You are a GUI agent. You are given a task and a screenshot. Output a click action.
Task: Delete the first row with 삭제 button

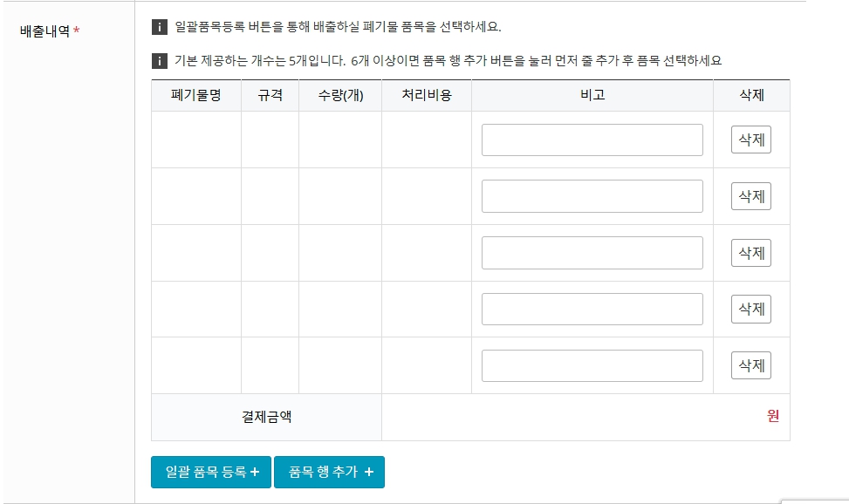[x=751, y=140]
